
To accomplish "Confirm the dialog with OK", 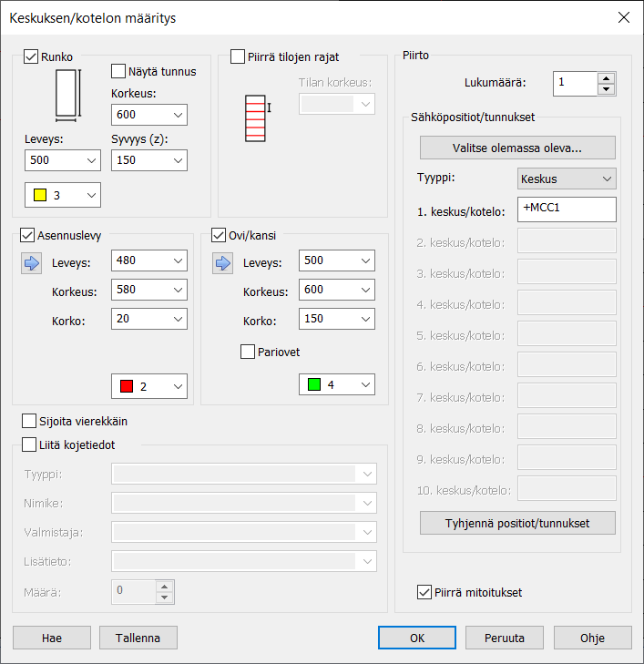I will click(416, 638).
